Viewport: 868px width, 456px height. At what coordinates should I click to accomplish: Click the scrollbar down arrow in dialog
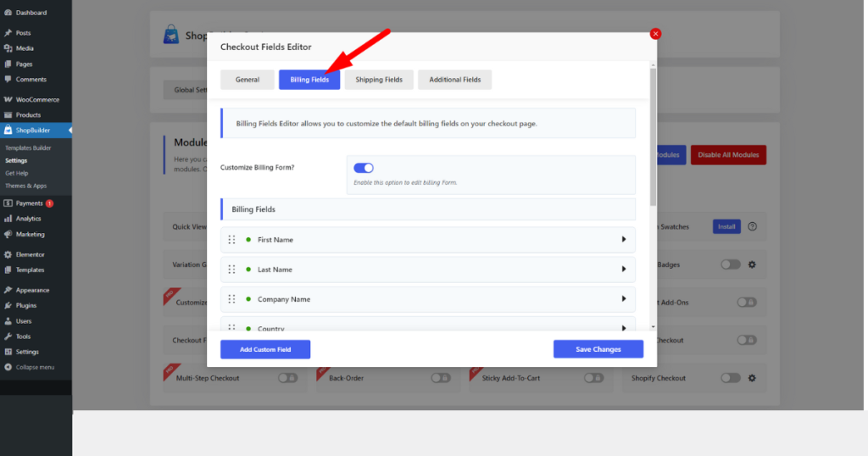coord(654,327)
